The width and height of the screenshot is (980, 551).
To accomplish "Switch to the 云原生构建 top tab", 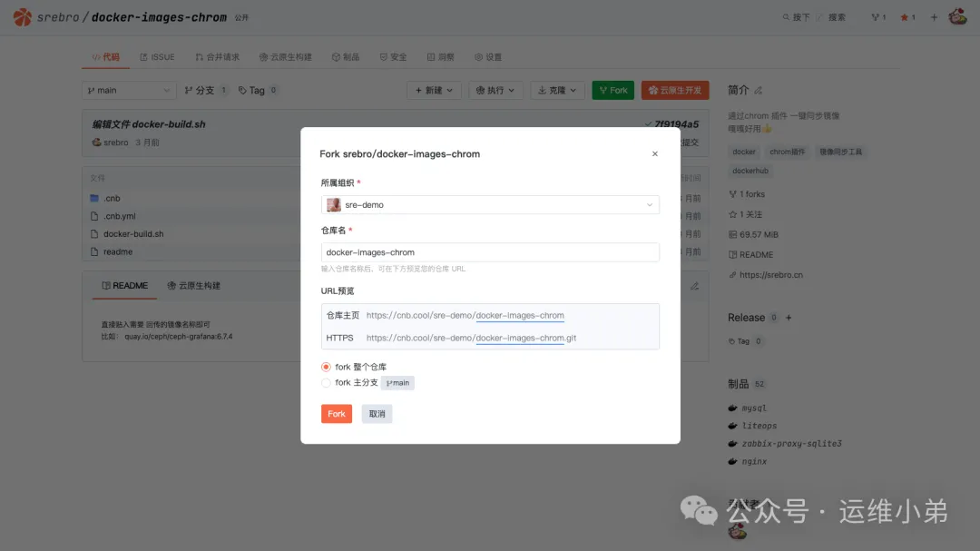I will [286, 57].
